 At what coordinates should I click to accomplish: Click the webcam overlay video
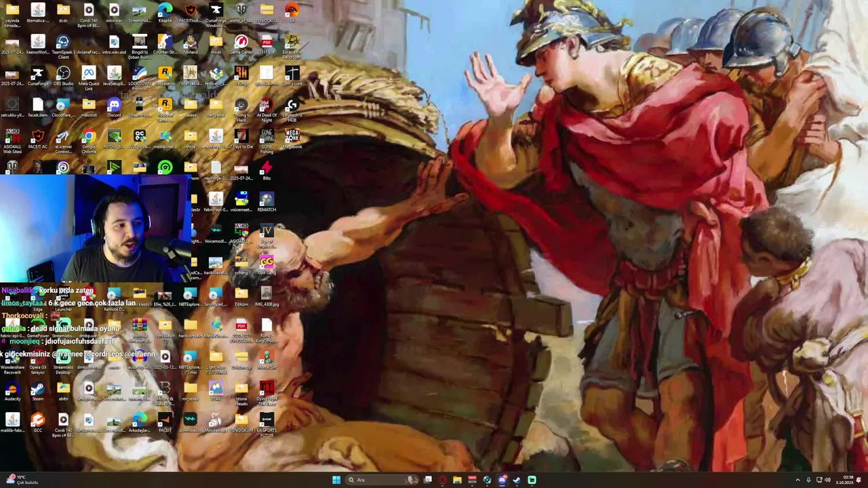pos(95,229)
